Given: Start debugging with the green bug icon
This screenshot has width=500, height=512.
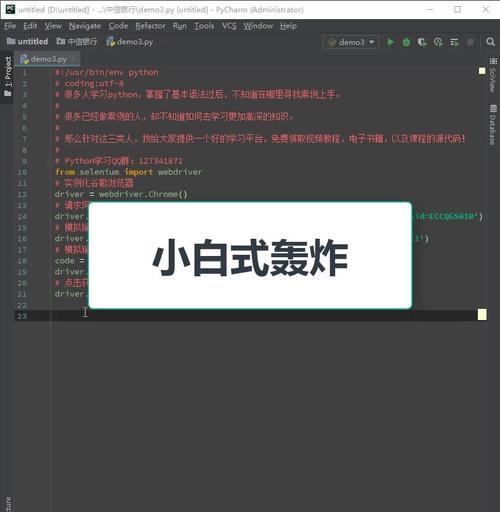Looking at the screenshot, I should pos(406,42).
